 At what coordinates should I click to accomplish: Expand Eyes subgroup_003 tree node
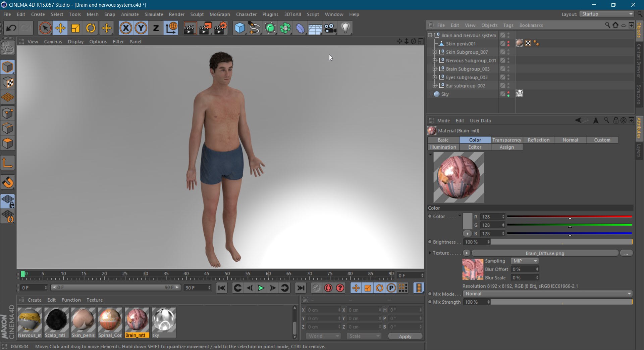click(435, 77)
